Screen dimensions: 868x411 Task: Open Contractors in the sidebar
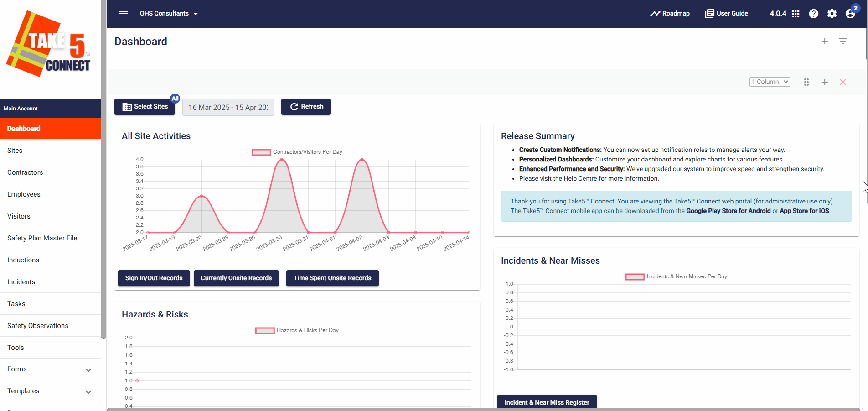click(50, 172)
